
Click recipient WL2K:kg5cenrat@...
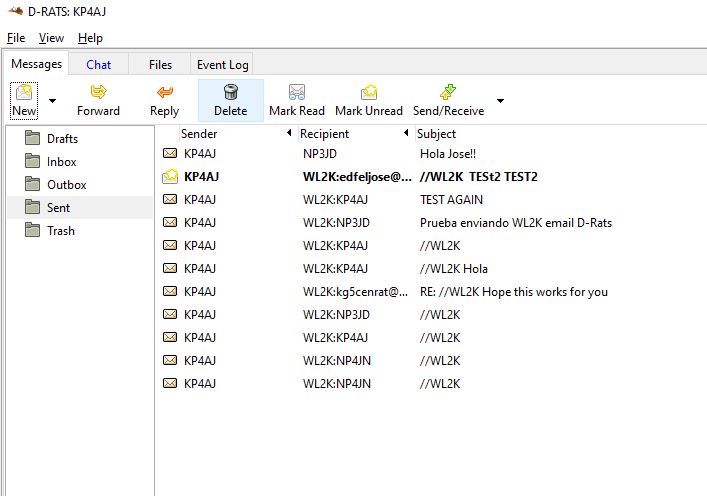(x=355, y=292)
